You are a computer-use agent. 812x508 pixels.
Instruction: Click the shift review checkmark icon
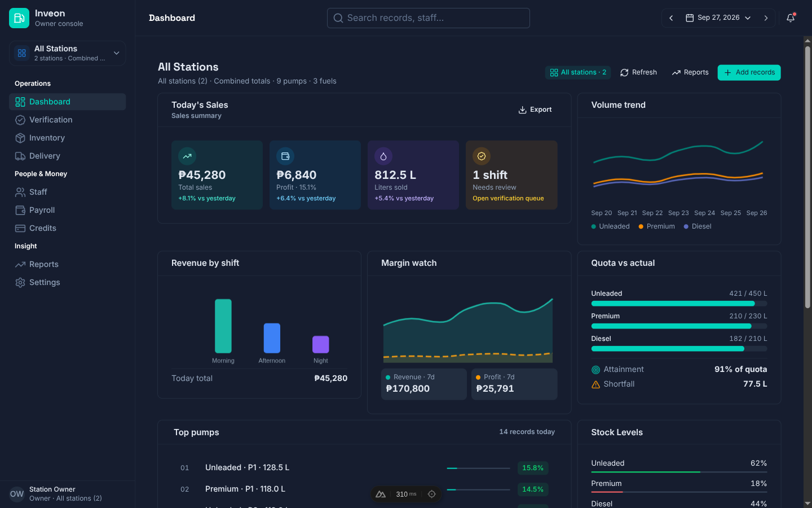point(482,156)
